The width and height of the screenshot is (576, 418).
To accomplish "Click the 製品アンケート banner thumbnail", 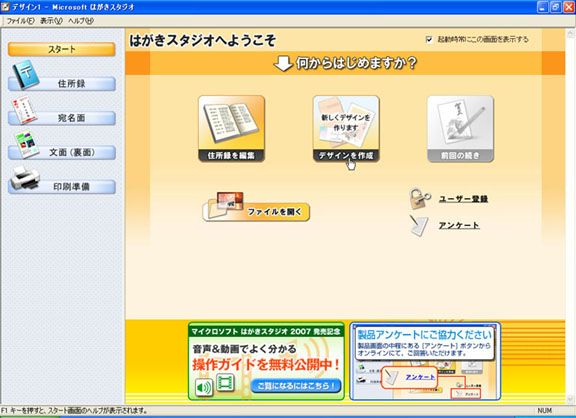I will (425, 361).
